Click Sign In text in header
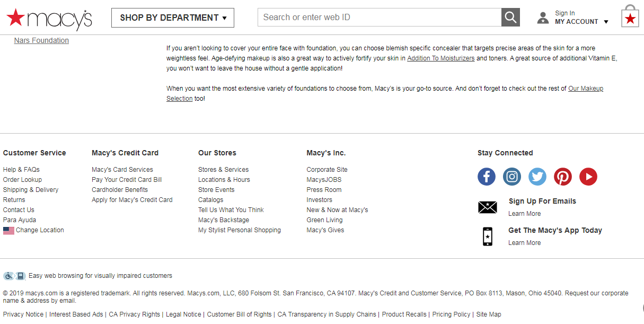The width and height of the screenshot is (644, 324). click(565, 13)
